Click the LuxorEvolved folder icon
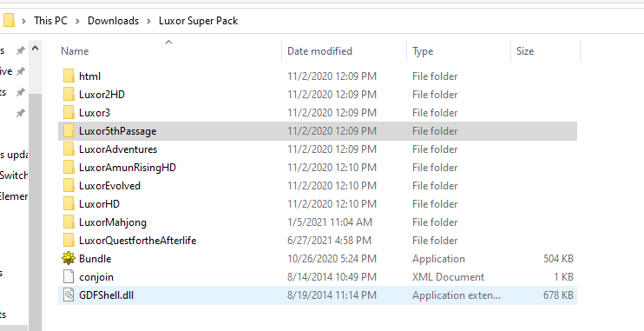Viewport: 644px width, 331px height. tap(69, 185)
